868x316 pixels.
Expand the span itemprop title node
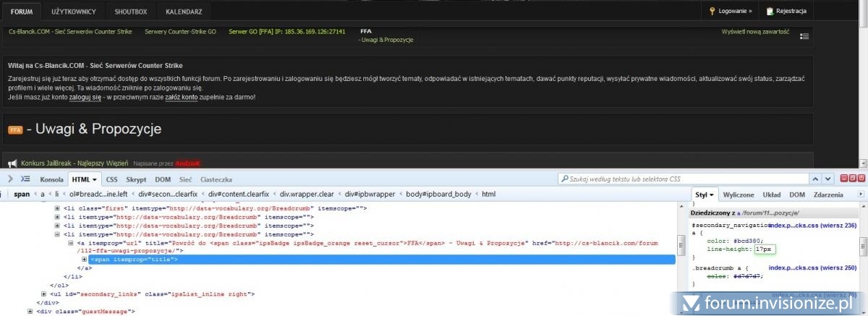(85, 259)
